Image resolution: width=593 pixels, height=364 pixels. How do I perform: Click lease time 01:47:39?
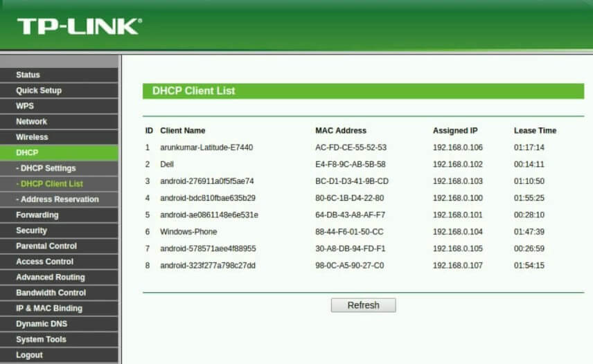point(529,231)
